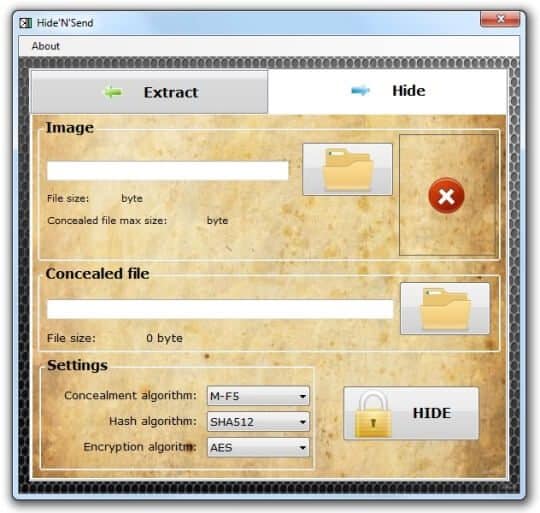Open the Hash algorithm SHA512 dropdown
This screenshot has height=513, width=540.
(x=258, y=421)
